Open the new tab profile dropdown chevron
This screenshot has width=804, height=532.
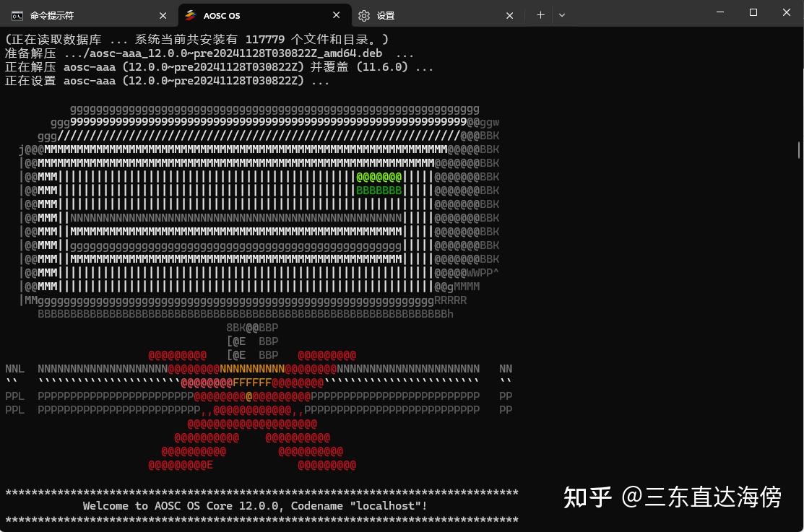562,14
